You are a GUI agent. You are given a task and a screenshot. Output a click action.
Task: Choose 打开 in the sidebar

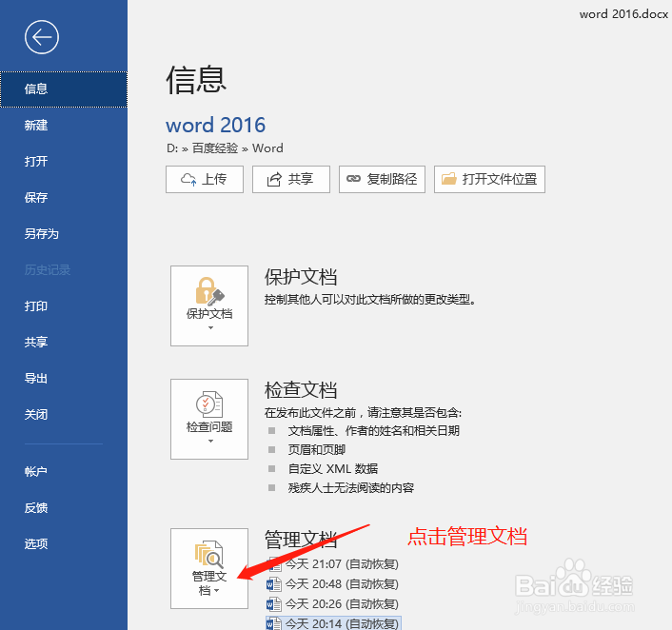[64, 161]
